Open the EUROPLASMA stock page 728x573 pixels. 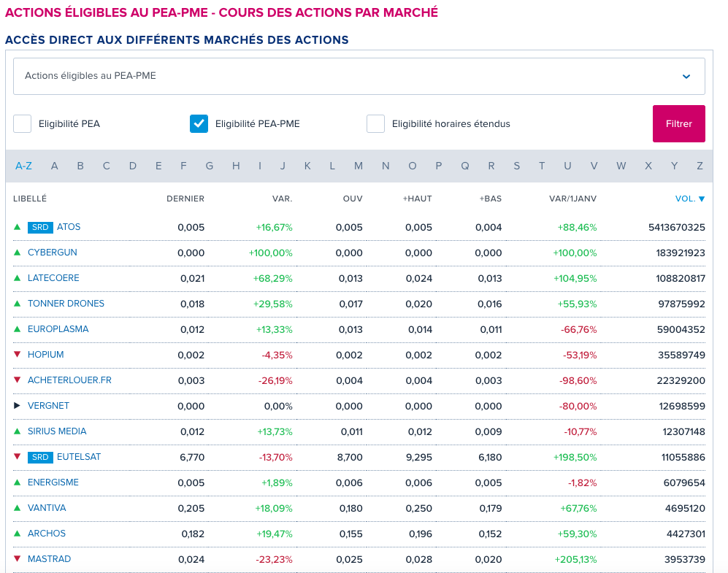(58, 329)
